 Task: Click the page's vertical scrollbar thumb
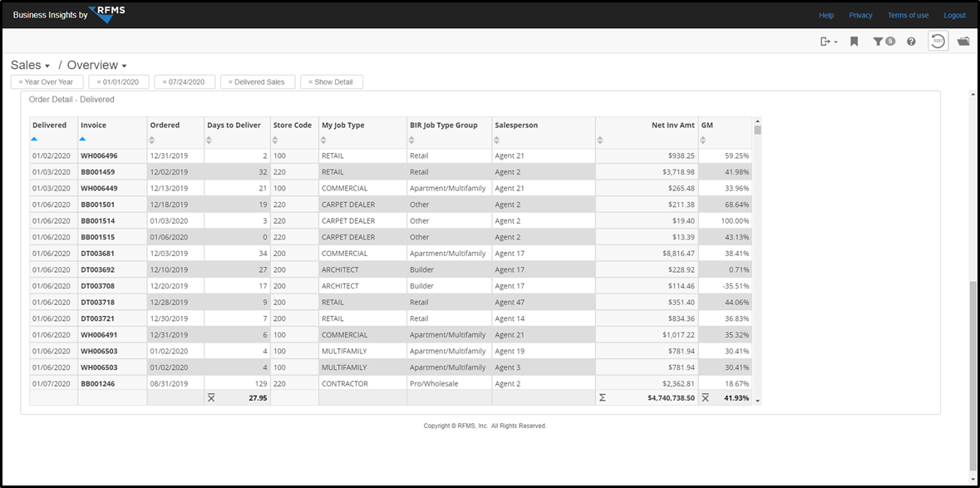coord(972,375)
